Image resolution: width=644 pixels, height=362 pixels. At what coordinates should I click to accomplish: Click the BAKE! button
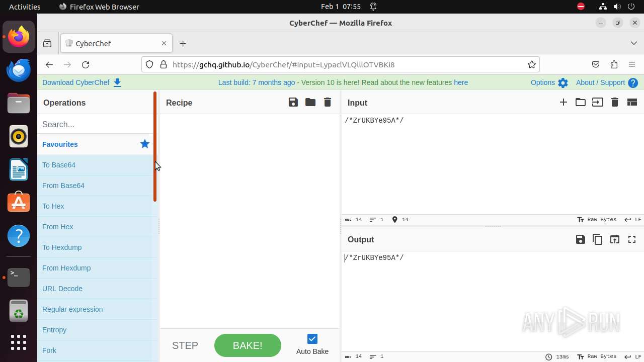point(248,345)
